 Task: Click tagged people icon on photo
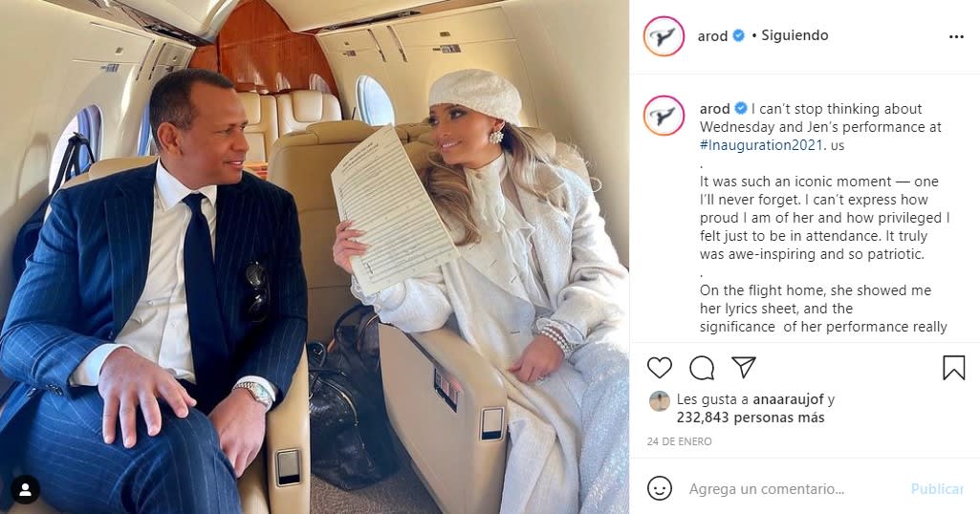pos(26,490)
